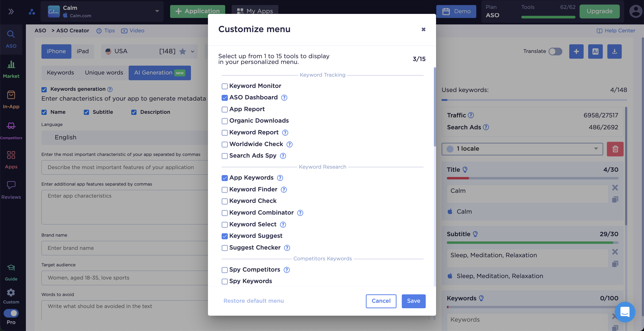Open the Market section in sidebar
644x331 pixels.
(11, 69)
